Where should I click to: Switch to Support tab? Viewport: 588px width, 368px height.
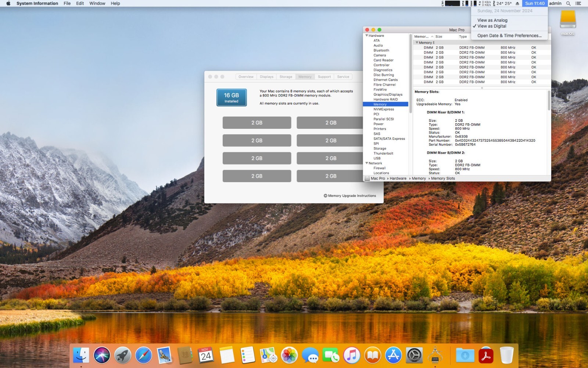pos(324,77)
